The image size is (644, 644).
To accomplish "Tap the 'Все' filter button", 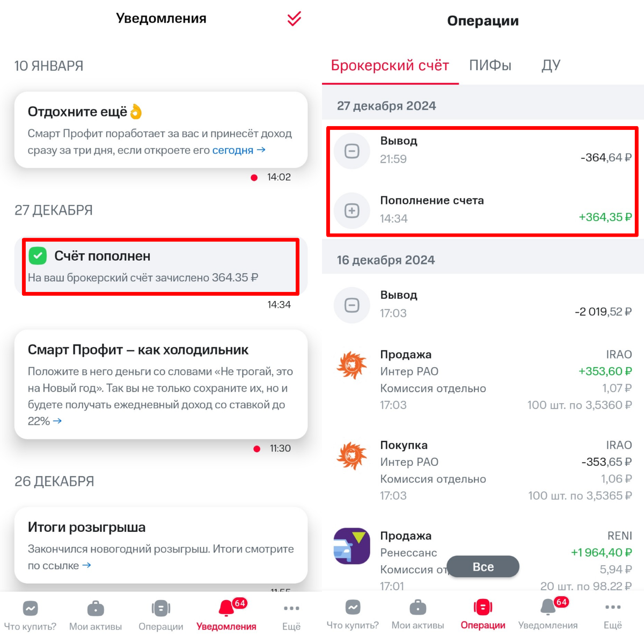I will click(483, 567).
